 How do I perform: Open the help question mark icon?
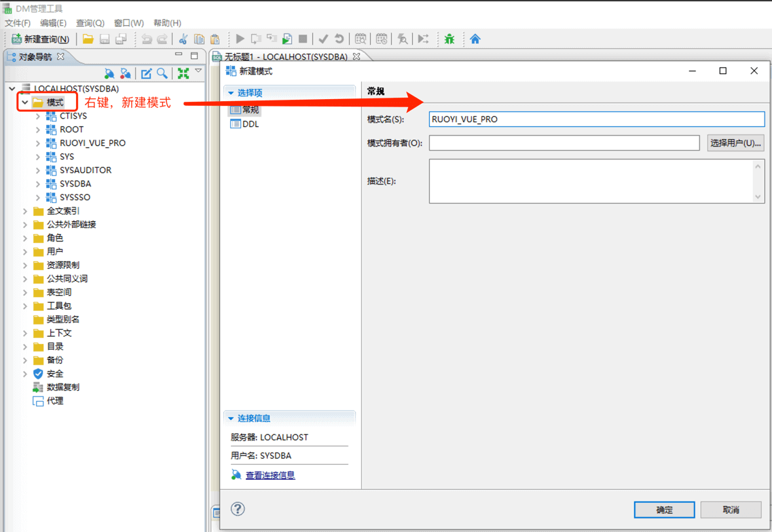click(x=238, y=509)
